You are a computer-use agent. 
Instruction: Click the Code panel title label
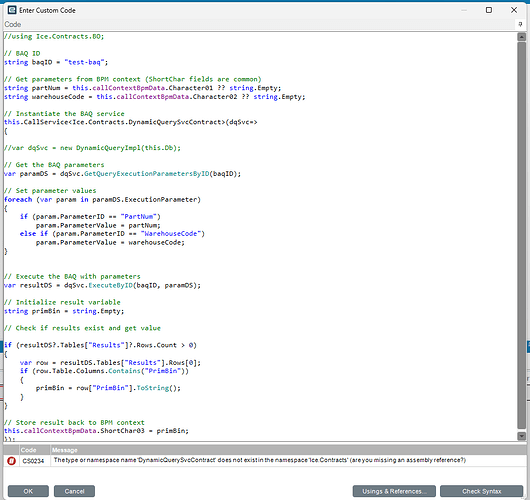pyautogui.click(x=13, y=24)
